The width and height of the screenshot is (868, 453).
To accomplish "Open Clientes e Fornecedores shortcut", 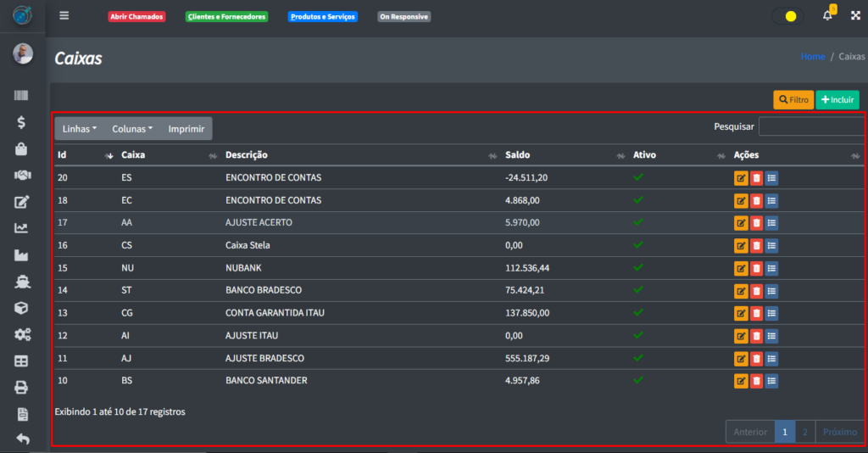I will (226, 16).
